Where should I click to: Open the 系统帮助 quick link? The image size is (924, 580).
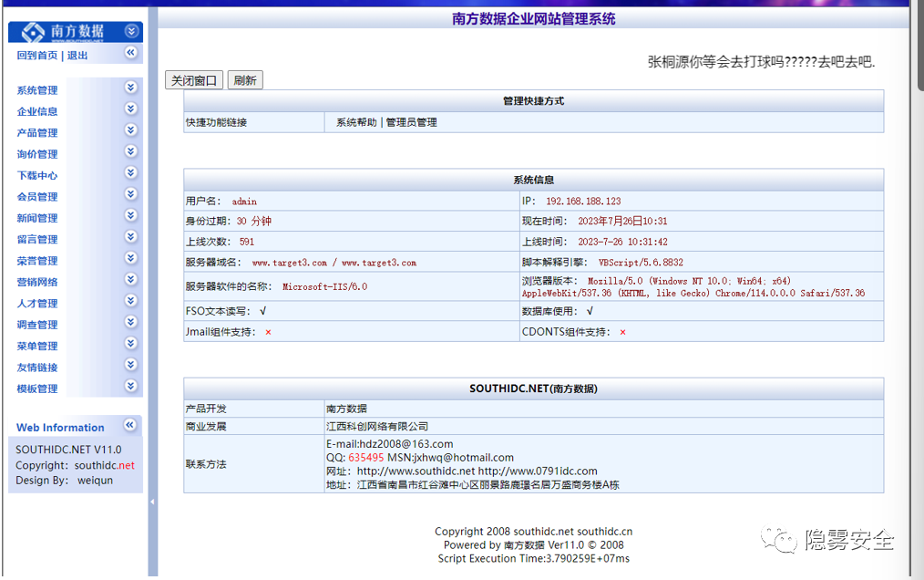[x=356, y=122]
